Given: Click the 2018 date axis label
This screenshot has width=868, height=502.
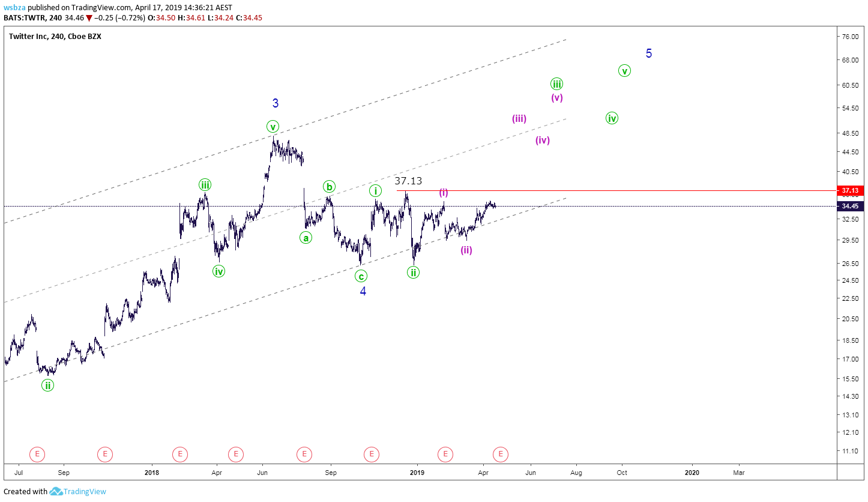Looking at the screenshot, I should 152,473.
